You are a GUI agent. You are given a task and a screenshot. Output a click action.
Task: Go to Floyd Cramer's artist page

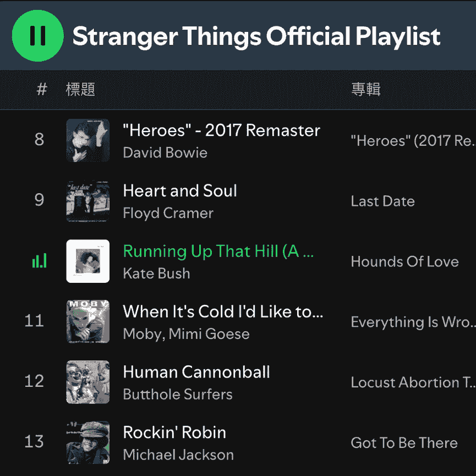168,213
